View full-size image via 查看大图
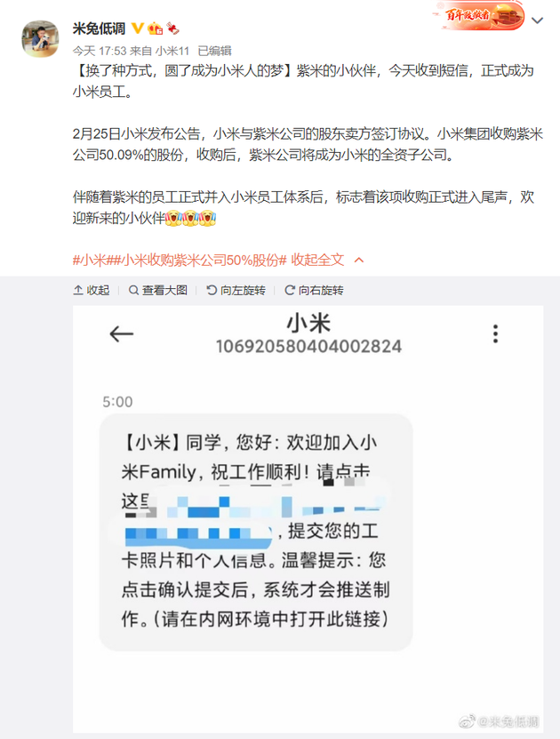Screen dimensions: 560x739 coord(158,290)
